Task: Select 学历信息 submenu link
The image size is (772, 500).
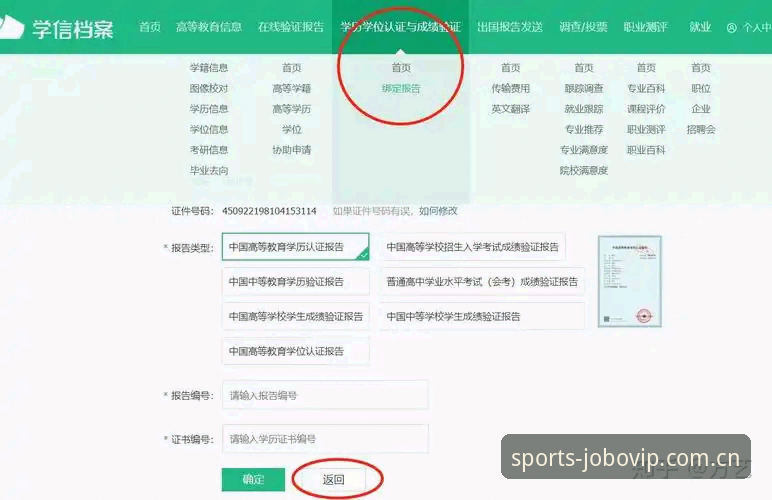Action: [209, 109]
